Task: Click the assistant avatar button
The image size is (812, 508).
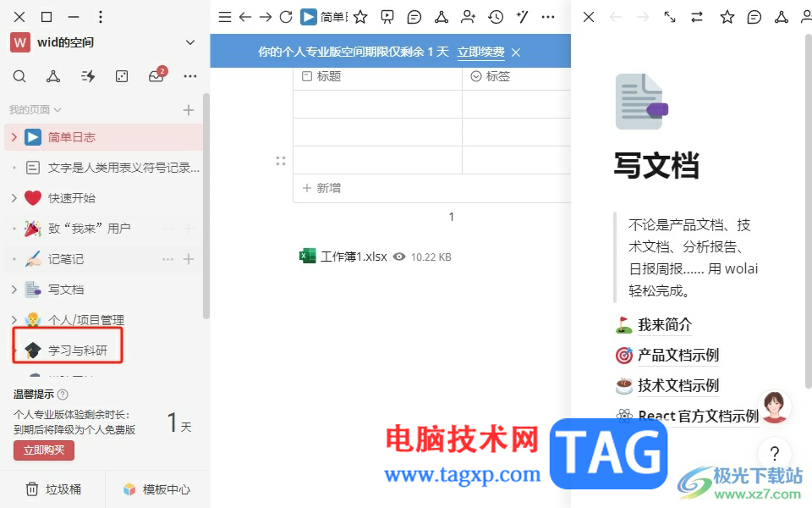Action: point(775,407)
